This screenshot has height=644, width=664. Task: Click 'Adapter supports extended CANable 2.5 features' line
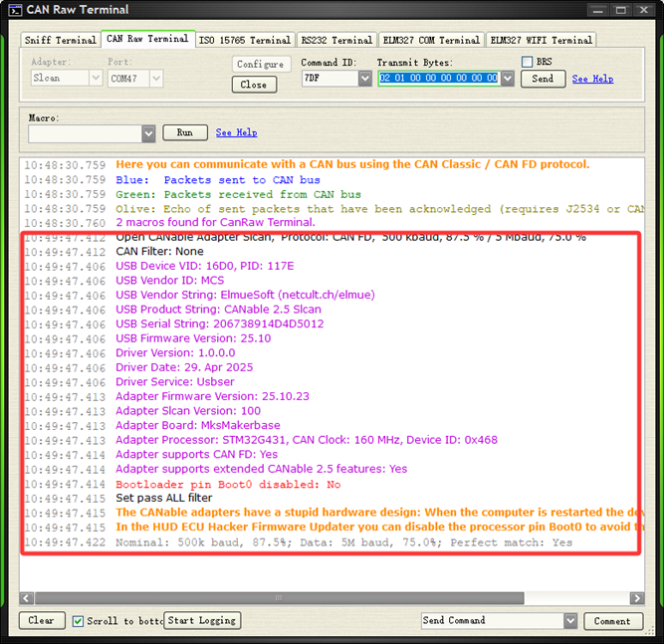261,469
